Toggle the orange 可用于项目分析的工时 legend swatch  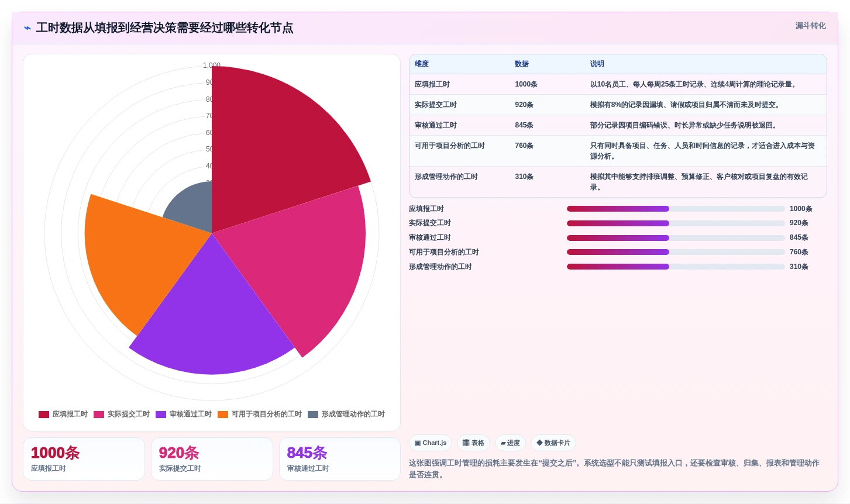coord(223,415)
